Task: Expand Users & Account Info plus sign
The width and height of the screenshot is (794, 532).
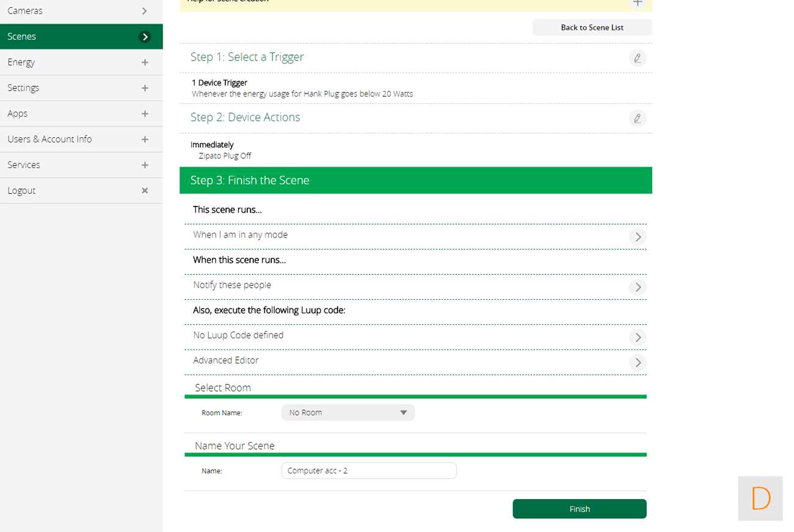Action: click(145, 139)
